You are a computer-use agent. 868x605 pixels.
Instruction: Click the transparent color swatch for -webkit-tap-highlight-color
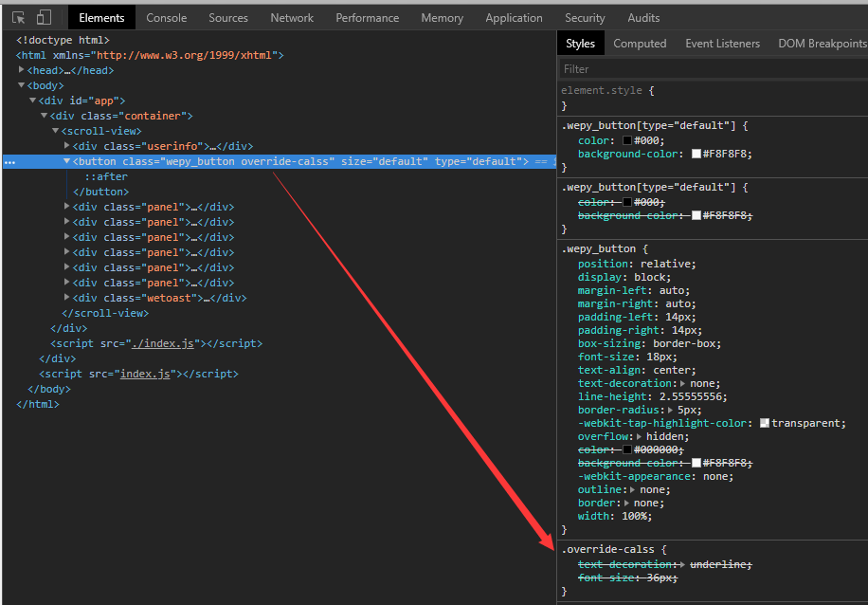pyautogui.click(x=767, y=423)
